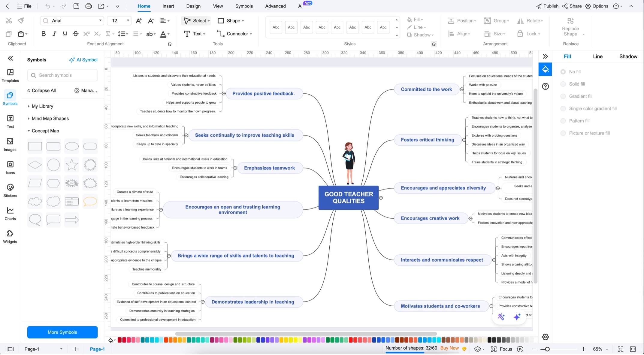Open the Icons sidebar panel
The height and width of the screenshot is (355, 644).
[x=10, y=168]
